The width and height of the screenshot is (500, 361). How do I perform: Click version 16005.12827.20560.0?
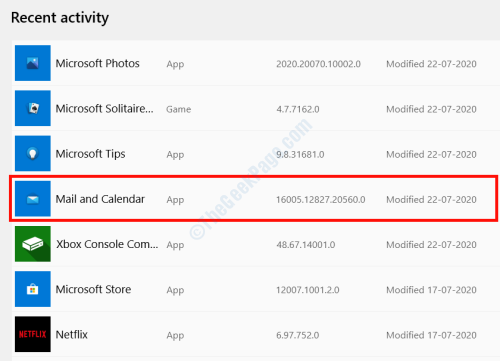[321, 200]
